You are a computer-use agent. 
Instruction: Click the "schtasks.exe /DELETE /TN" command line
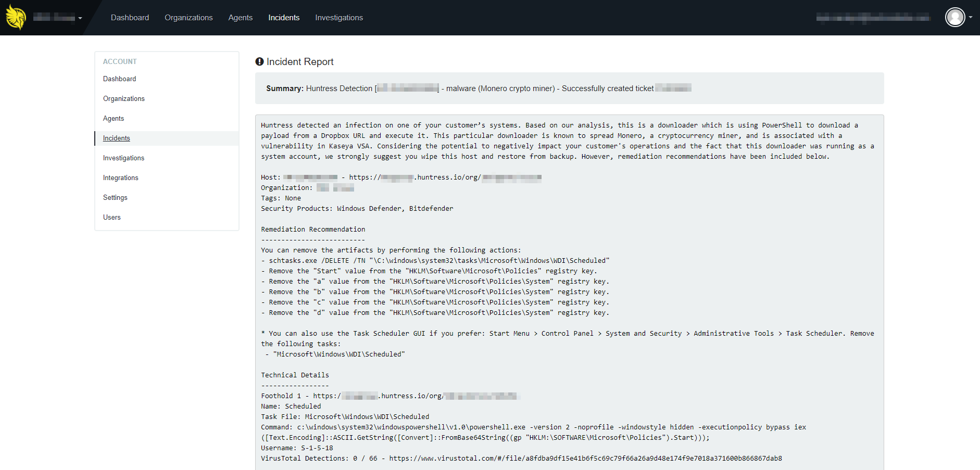(435, 261)
